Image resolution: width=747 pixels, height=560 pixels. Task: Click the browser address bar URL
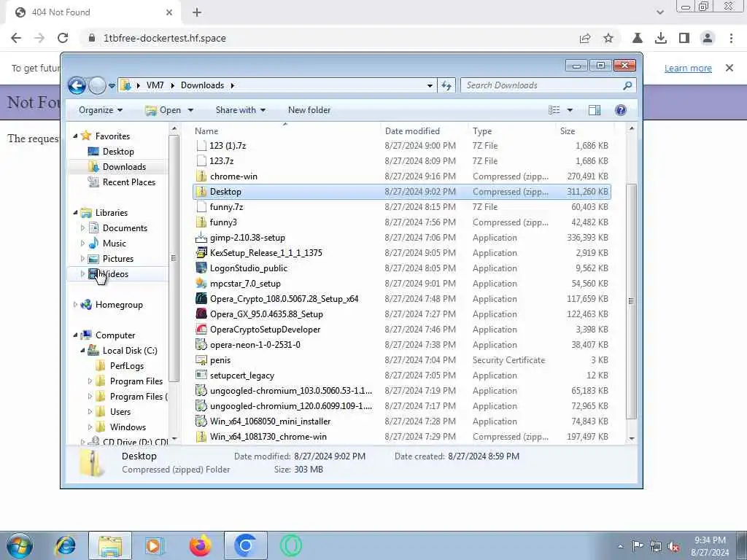(165, 38)
